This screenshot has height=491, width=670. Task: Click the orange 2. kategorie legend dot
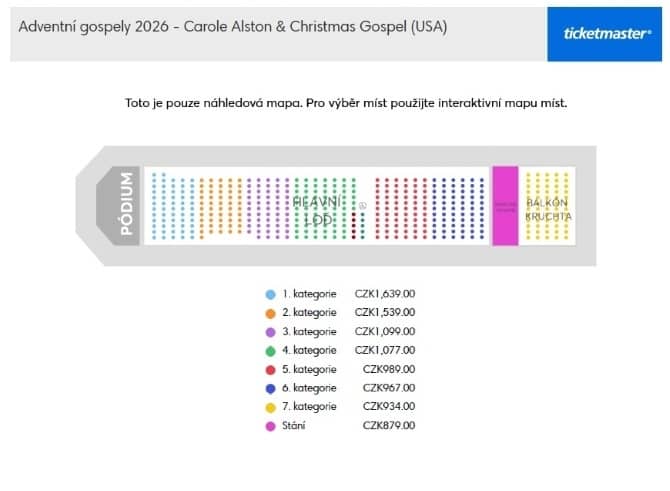270,313
